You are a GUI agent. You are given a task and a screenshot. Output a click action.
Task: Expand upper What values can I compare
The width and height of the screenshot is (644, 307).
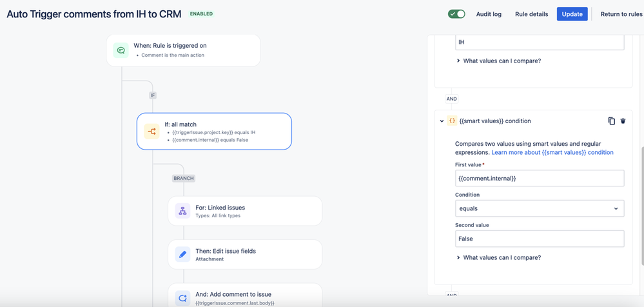[499, 61]
